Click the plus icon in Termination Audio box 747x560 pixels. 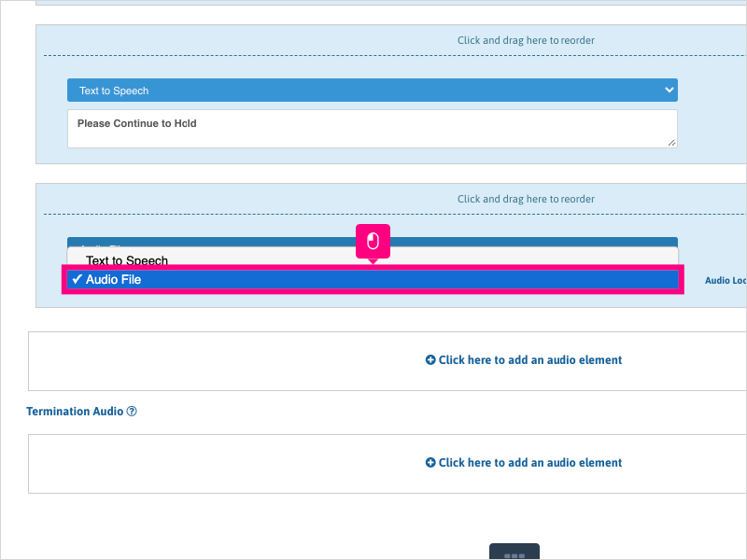(430, 462)
